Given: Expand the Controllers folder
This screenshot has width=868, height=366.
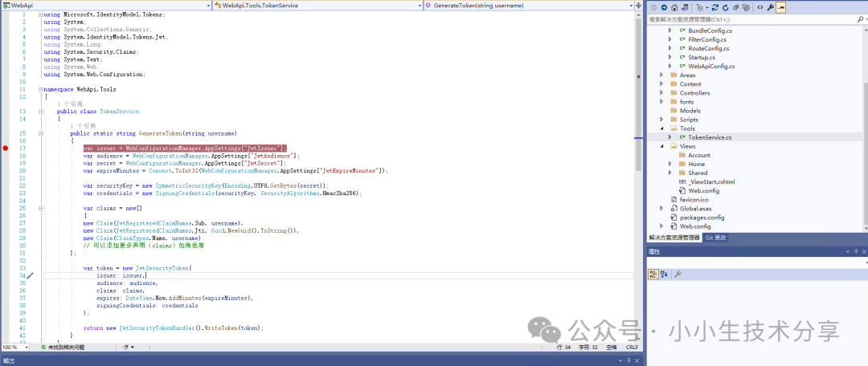Looking at the screenshot, I should (x=661, y=93).
